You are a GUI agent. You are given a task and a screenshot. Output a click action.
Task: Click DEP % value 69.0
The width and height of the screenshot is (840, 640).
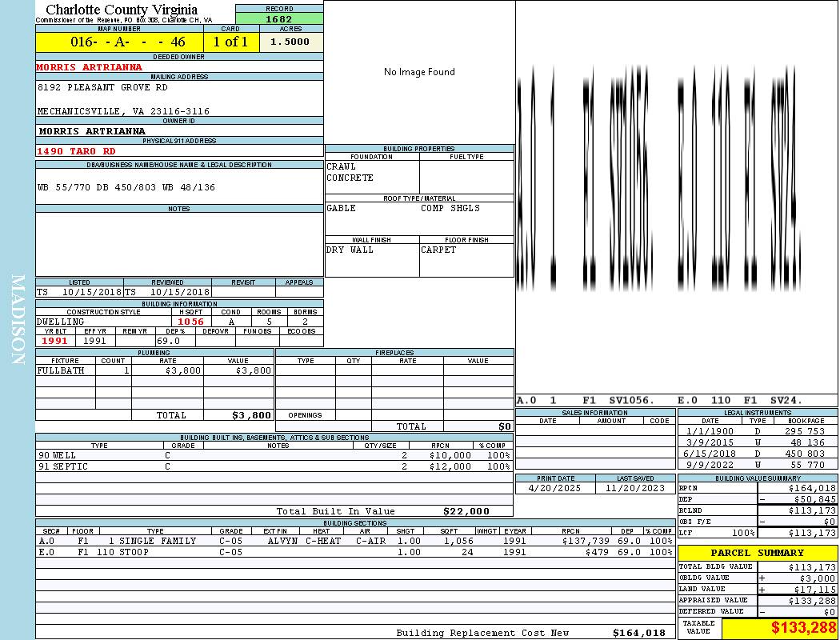click(x=168, y=341)
